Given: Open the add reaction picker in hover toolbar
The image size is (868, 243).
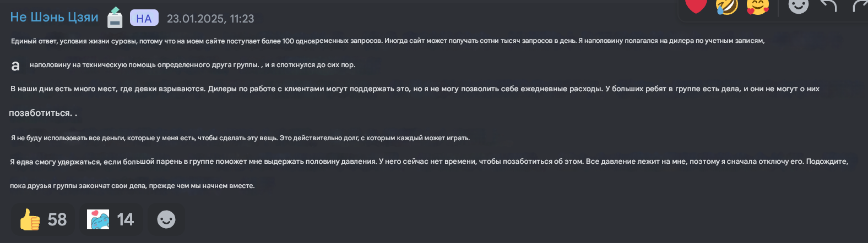Looking at the screenshot, I should (798, 5).
